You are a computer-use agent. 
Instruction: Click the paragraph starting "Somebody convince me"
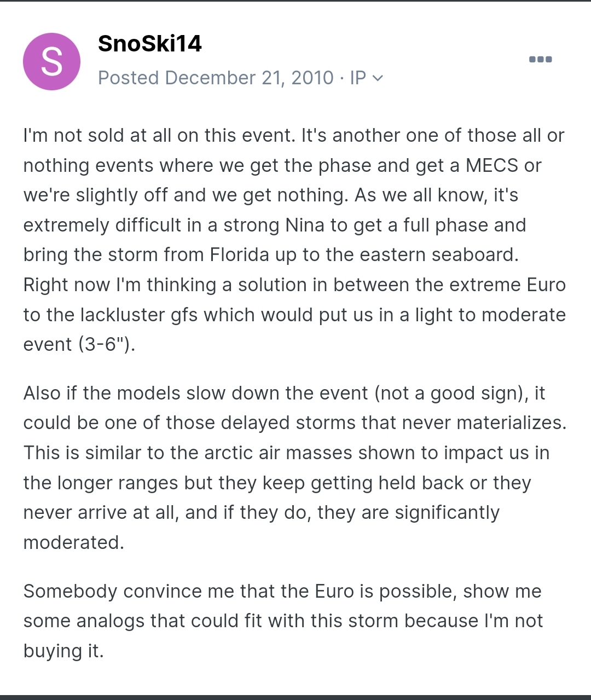click(x=283, y=621)
